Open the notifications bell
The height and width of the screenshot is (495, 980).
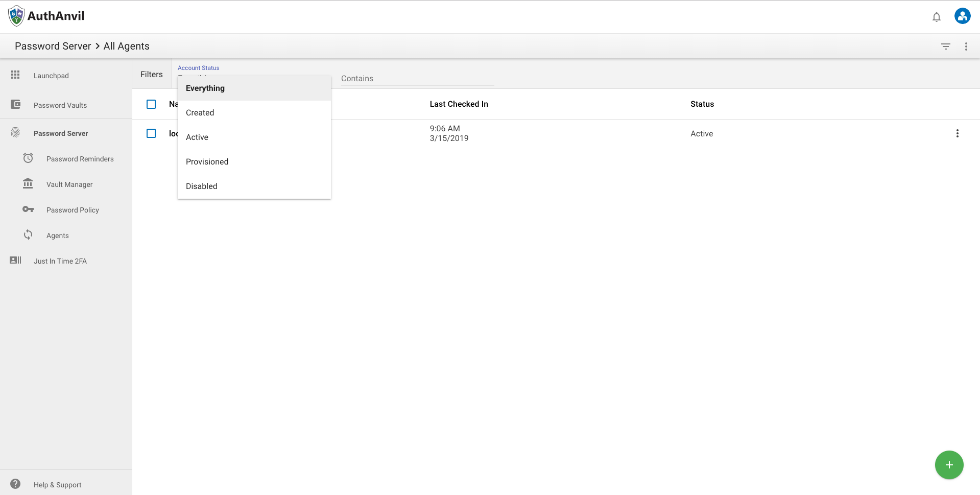[x=937, y=17]
